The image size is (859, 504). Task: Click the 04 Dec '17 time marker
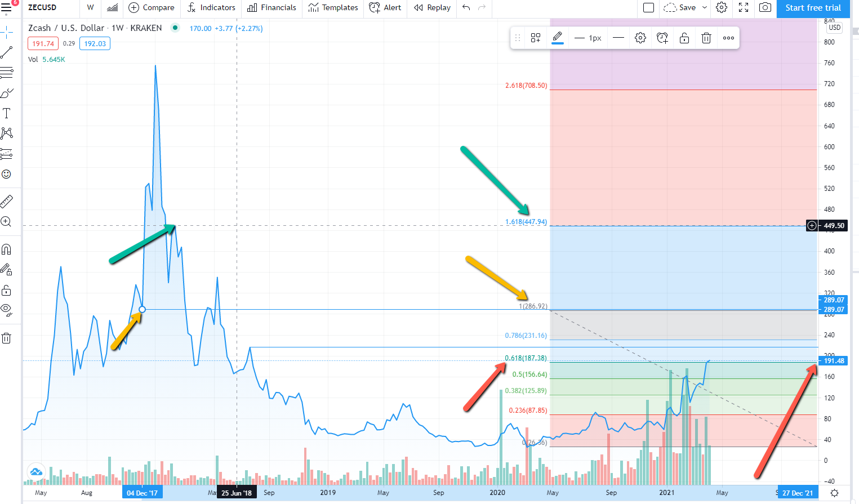coord(142,493)
